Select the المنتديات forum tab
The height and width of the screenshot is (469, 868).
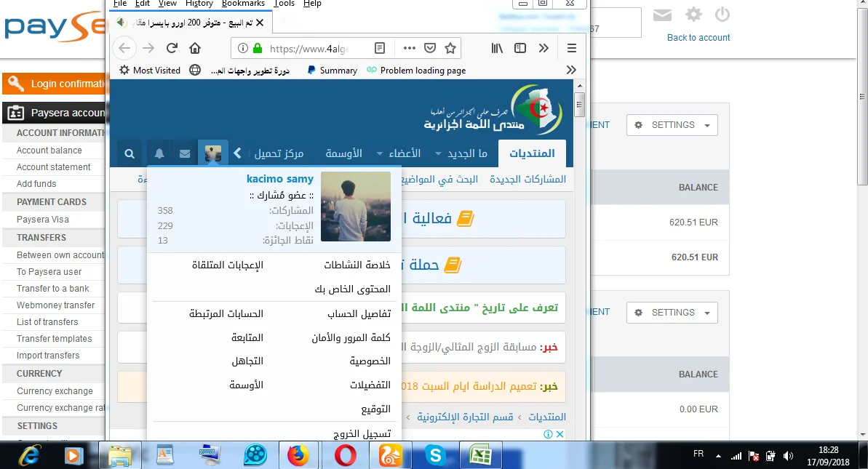531,153
